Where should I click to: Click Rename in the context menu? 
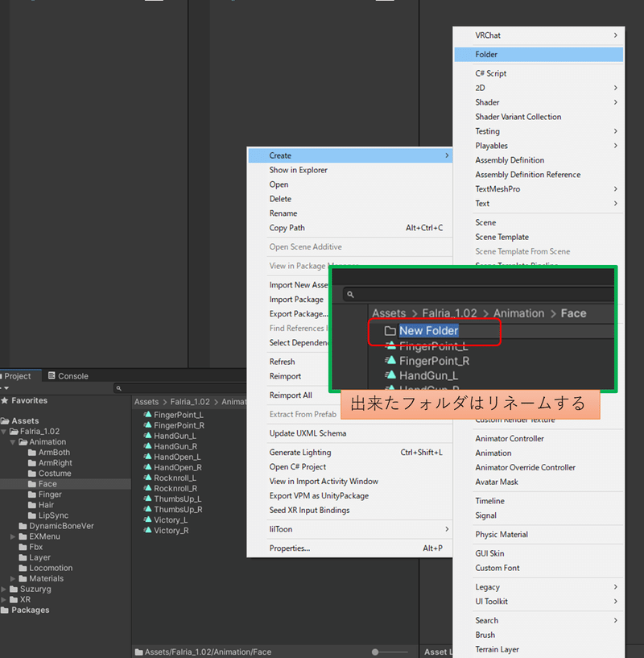point(349,213)
